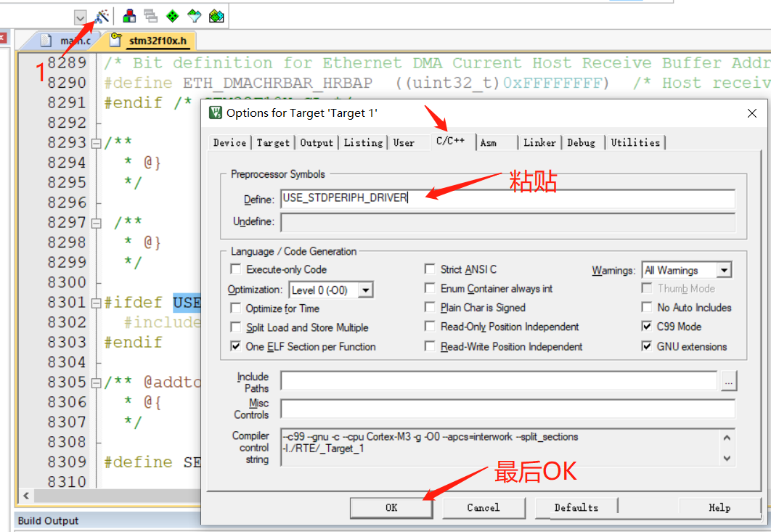Viewport: 771px width, 532px height.
Task: Click the Undefine input field
Action: point(508,222)
